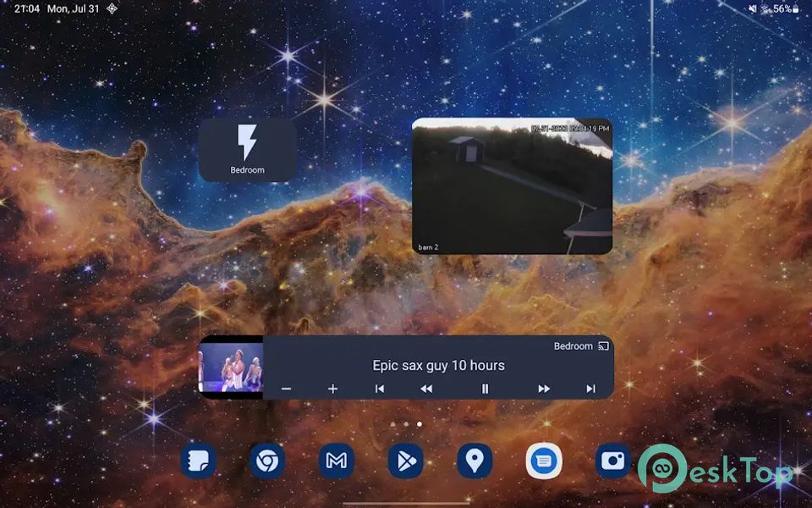This screenshot has height=508, width=812.
Task: Tap the diamond notification icon in status bar
Action: pos(112,8)
